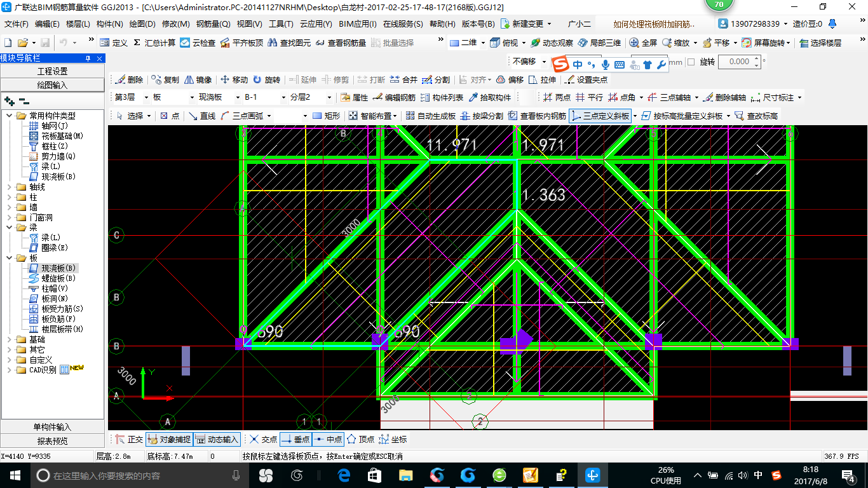Screen dimensions: 868x488
Task: Open the 文件(F) menu
Action: click(17, 24)
